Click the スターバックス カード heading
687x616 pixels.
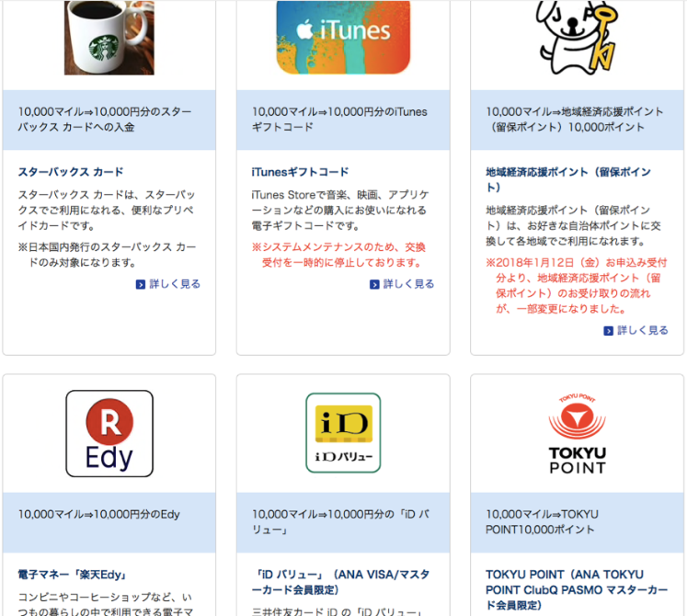(x=71, y=172)
